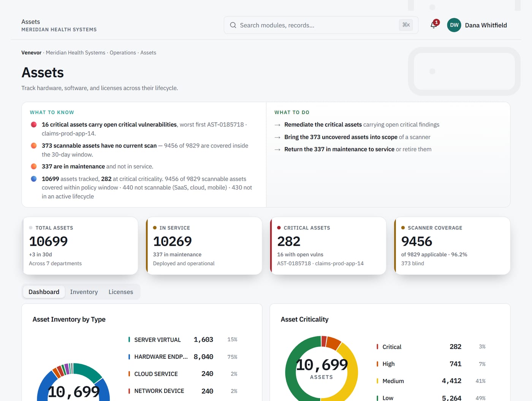Click the Assets breadcrumb entry
The width and height of the screenshot is (532, 401).
click(x=148, y=53)
